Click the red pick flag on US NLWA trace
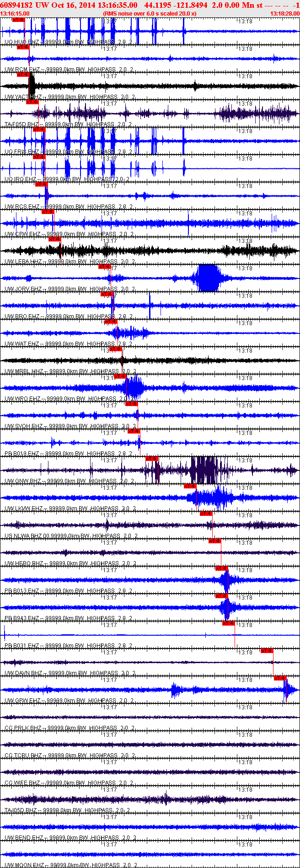300x868 pixels. click(x=207, y=514)
